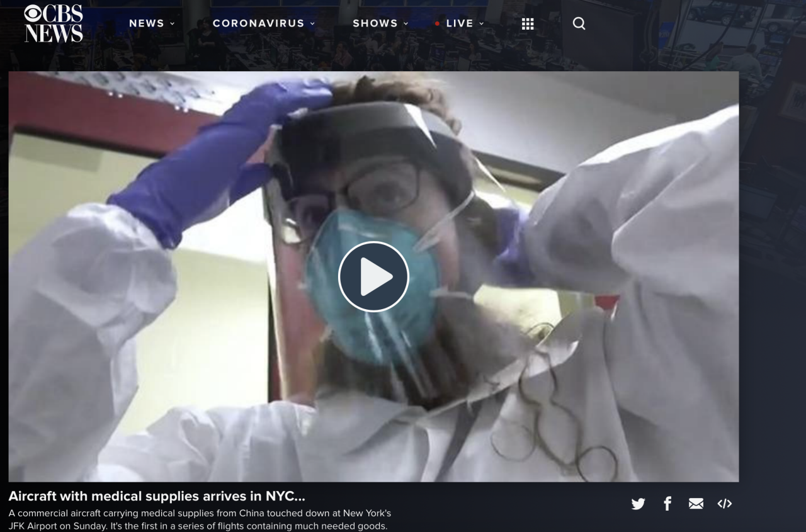Open the Live menu
This screenshot has height=532, width=806.
click(459, 23)
